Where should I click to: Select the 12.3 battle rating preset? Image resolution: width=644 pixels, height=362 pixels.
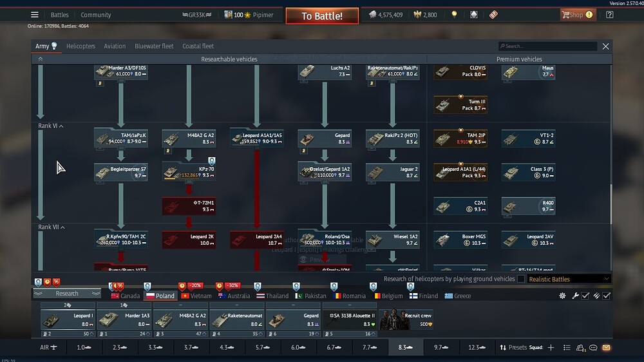coord(477,348)
